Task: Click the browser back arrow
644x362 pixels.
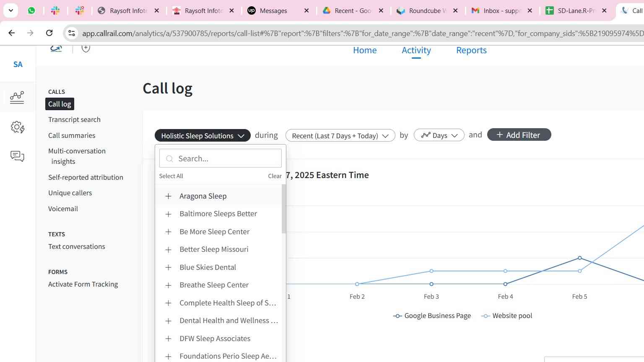Action: (11, 33)
